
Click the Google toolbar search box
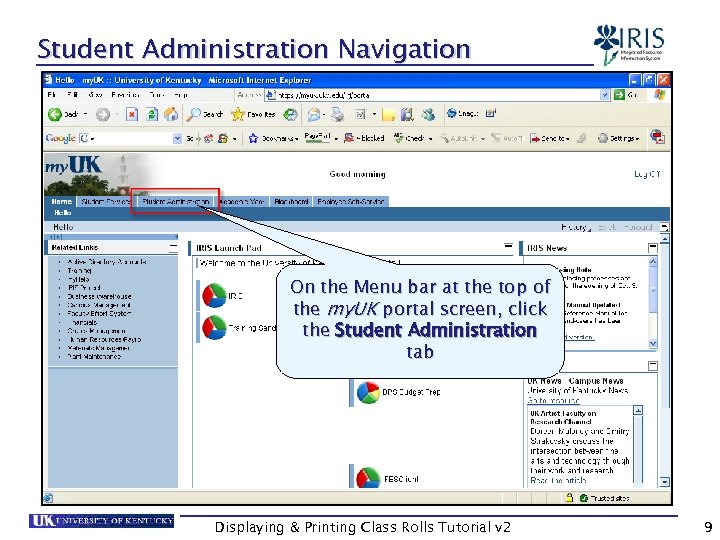tap(131, 138)
